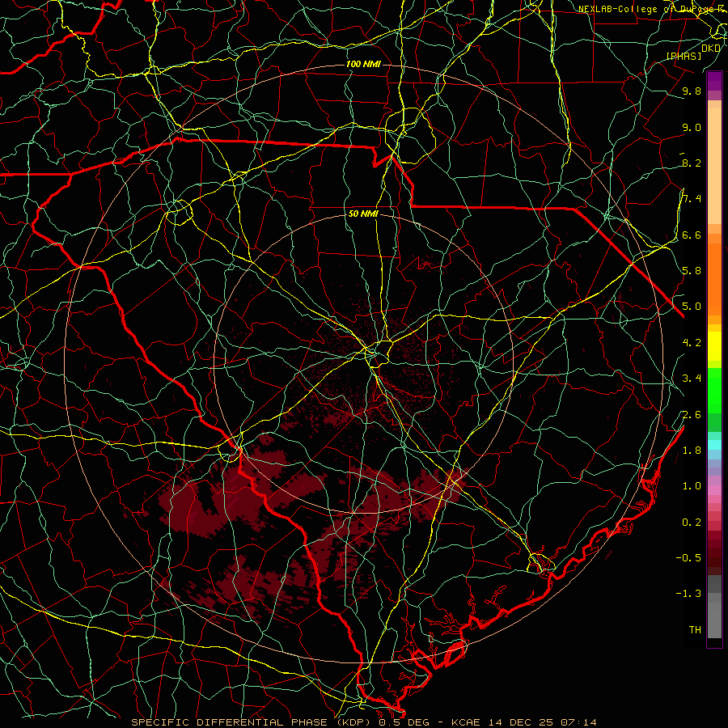The height and width of the screenshot is (728, 728).
Task: Click the "50 NMI" range ring label
Action: tap(363, 214)
